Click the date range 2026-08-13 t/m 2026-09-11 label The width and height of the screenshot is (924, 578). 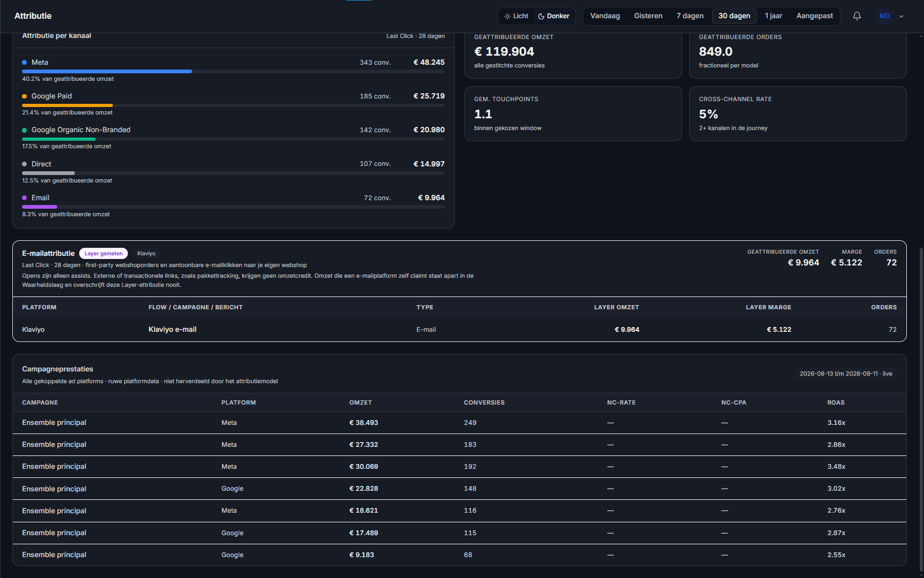click(x=846, y=374)
